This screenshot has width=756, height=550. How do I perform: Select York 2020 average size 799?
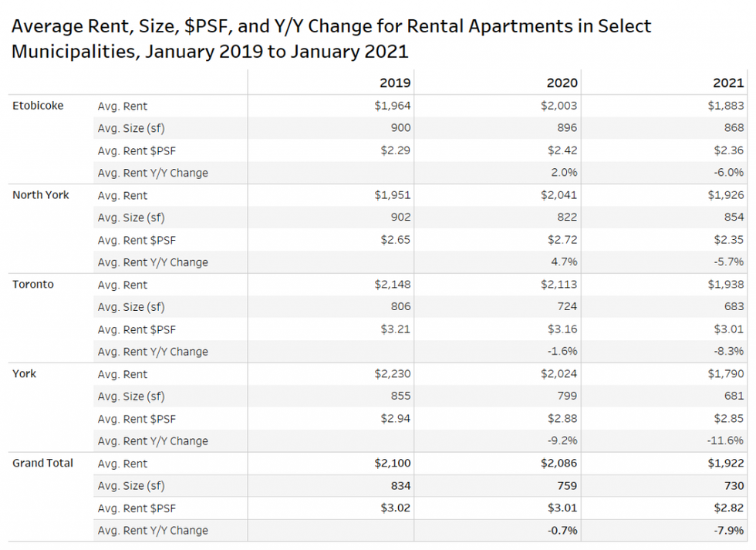[x=567, y=396]
